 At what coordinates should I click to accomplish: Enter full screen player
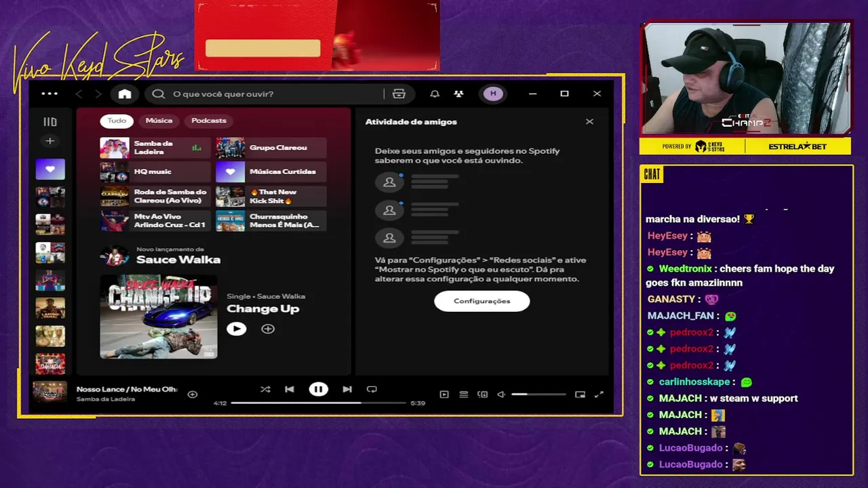(599, 394)
